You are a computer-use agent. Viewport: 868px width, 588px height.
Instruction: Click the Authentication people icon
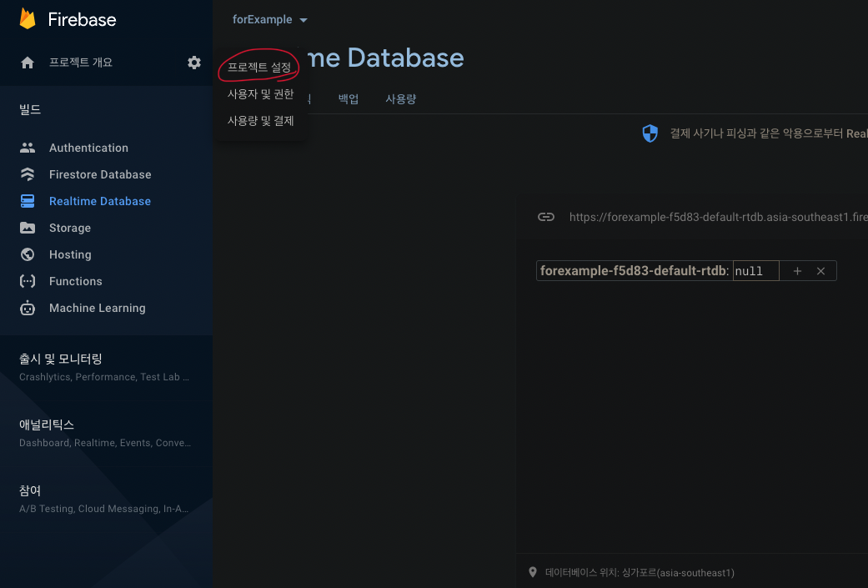coord(28,148)
